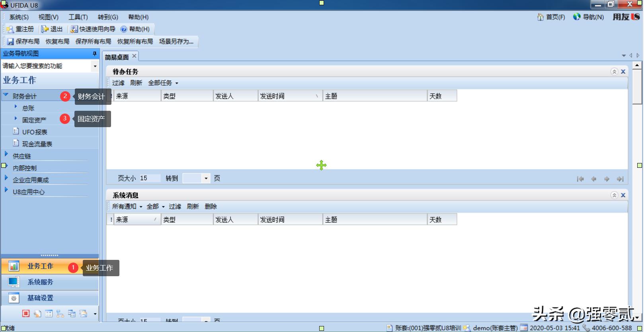Click the 重注册 re-register icon

[x=10, y=29]
